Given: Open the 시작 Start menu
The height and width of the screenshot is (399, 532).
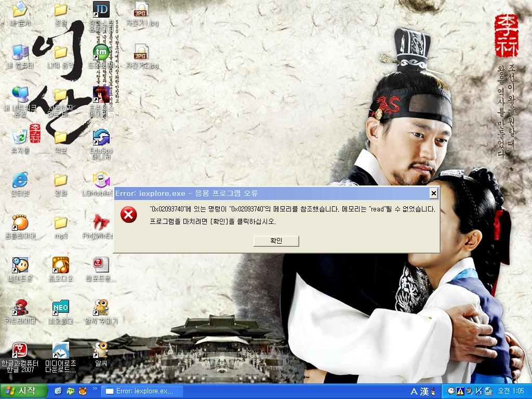Looking at the screenshot, I should tap(23, 391).
